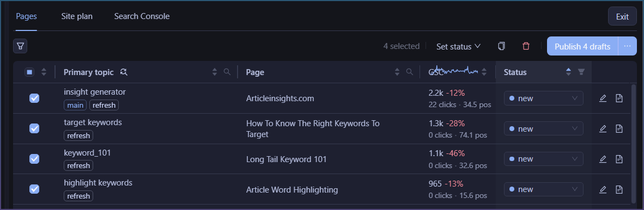The image size is (644, 210).
Task: Click the duplicate selected pages icon
Action: tap(501, 46)
